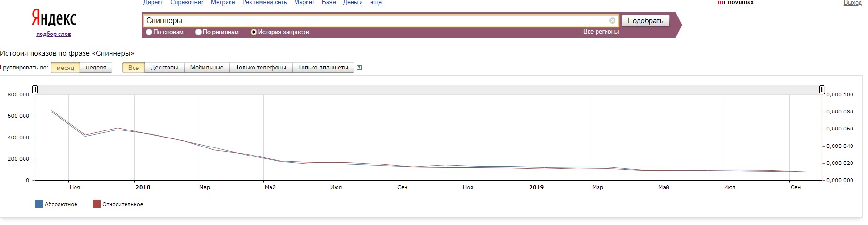Open the 'Все регионы' region selector

(x=601, y=32)
